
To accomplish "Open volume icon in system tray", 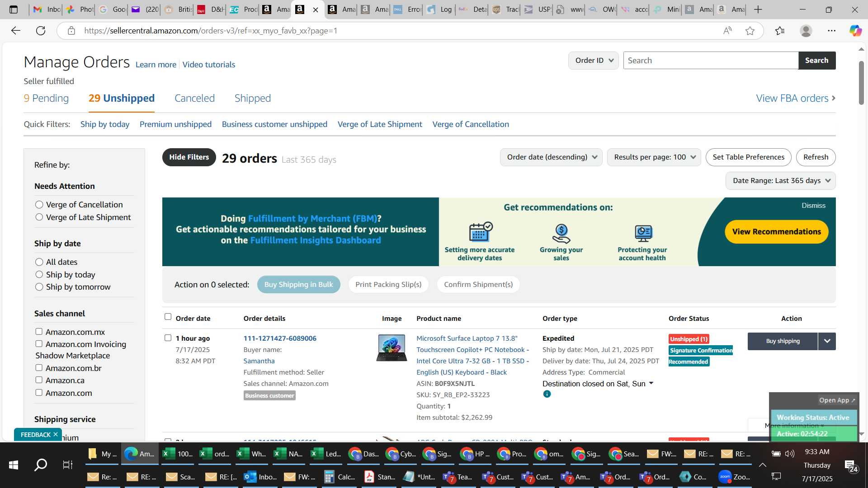I will [x=790, y=454].
